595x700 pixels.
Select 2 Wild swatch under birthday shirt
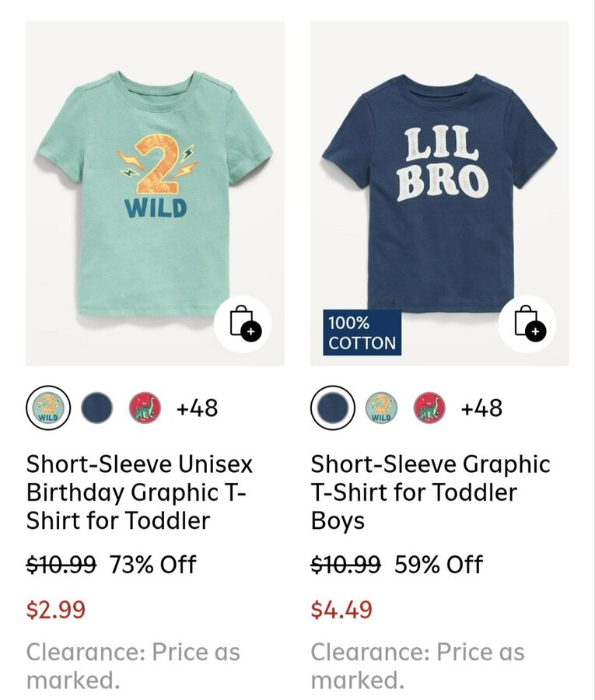tap(48, 407)
